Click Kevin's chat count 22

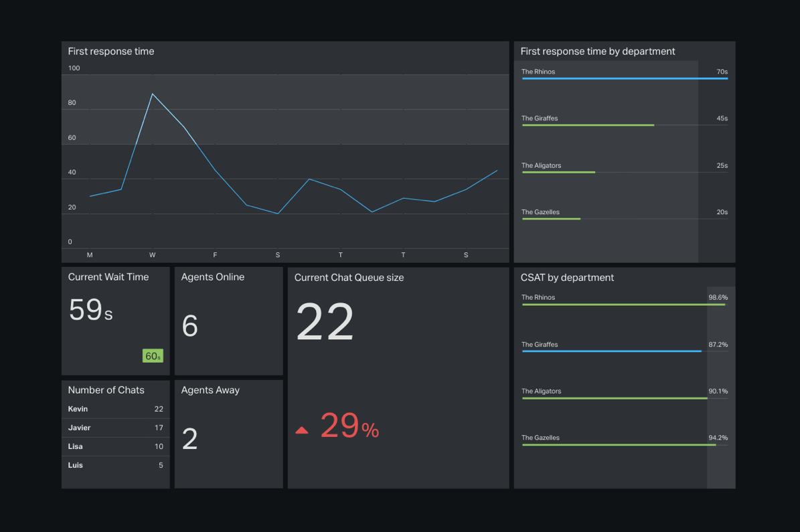click(x=159, y=409)
